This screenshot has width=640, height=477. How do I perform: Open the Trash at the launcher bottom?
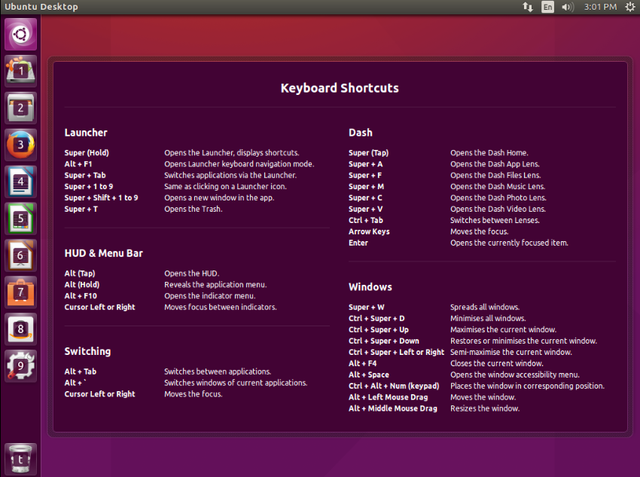click(x=21, y=457)
